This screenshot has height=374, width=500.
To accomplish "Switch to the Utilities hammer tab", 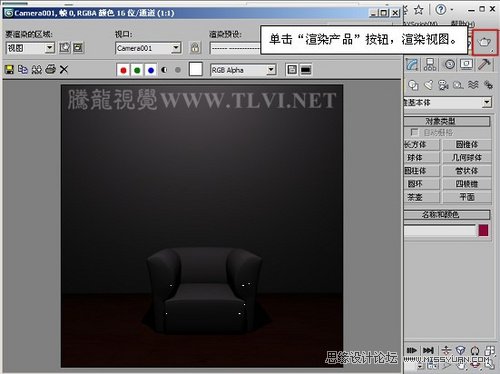I will click(484, 64).
